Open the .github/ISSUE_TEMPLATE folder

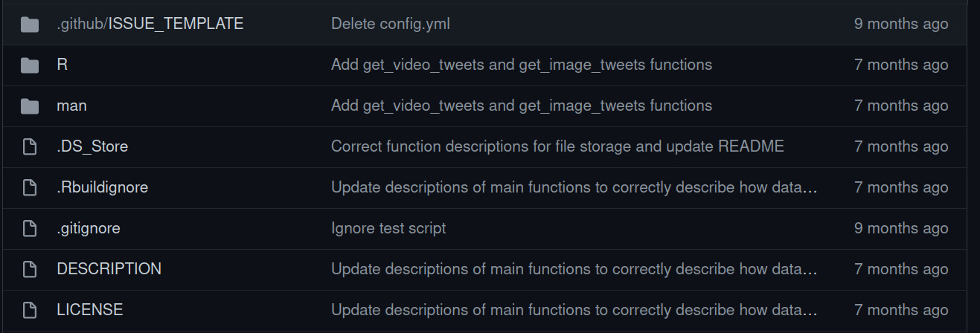click(150, 24)
